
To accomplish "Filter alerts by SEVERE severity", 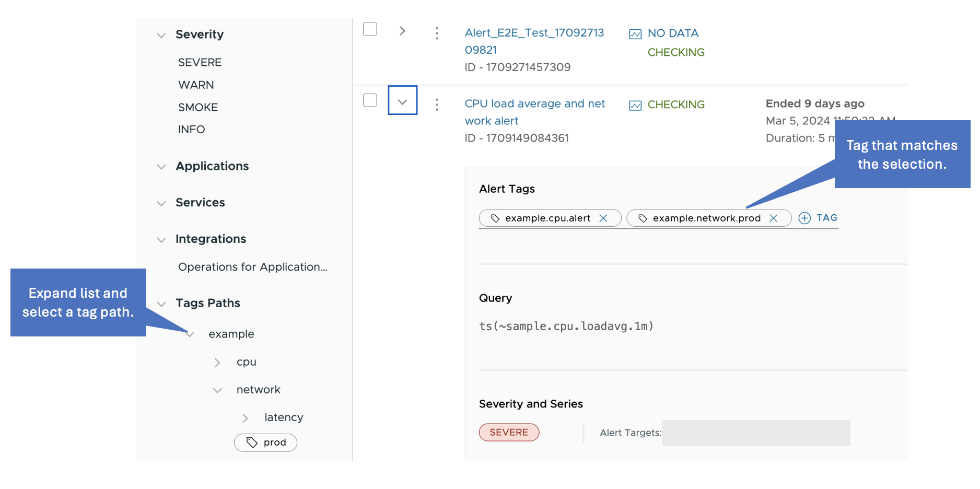I will (200, 63).
